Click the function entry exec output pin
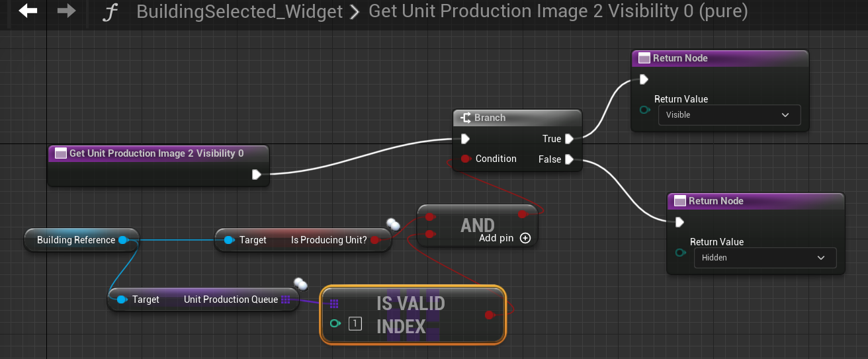The width and height of the screenshot is (868, 359). coord(256,175)
